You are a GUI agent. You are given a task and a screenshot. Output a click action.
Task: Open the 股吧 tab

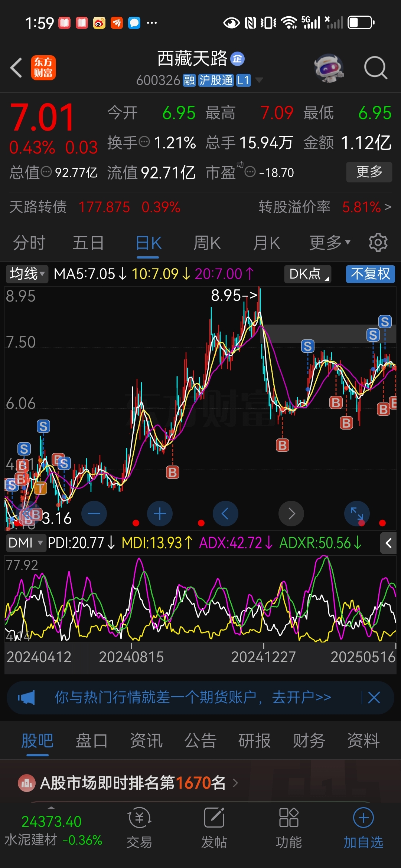pos(37,741)
